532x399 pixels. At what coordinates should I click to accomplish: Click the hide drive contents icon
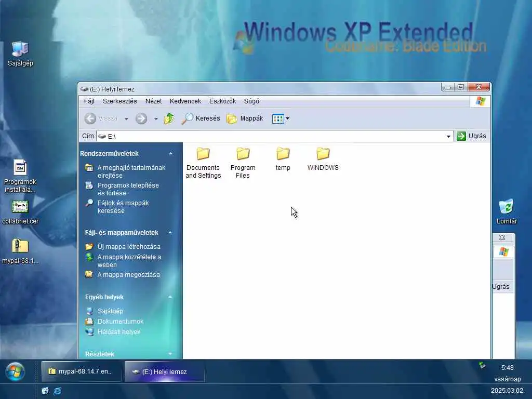click(x=89, y=167)
